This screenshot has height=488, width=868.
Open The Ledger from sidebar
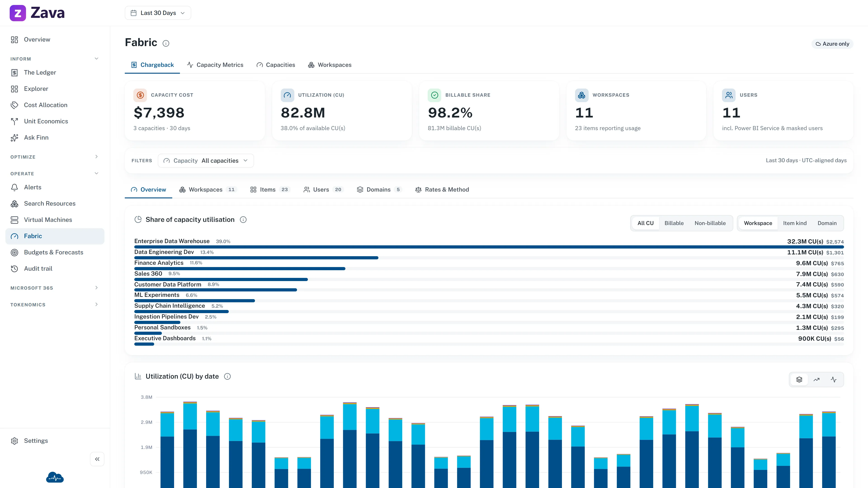click(55, 72)
